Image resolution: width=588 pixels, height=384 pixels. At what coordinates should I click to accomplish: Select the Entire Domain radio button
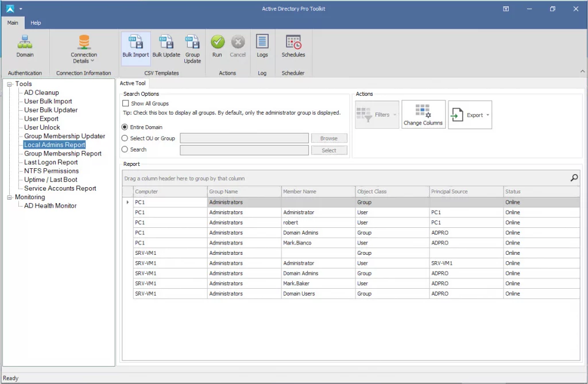tap(125, 127)
